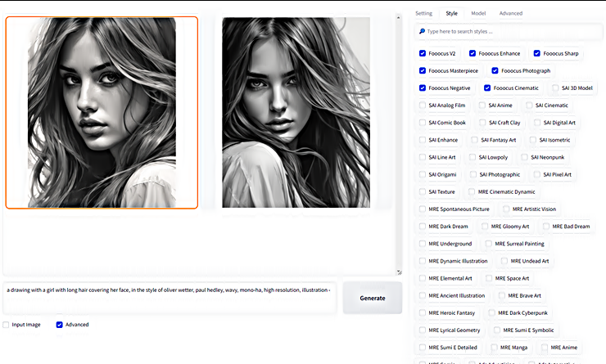
Task: Tick MRE Bad Dream style
Action: click(x=546, y=227)
